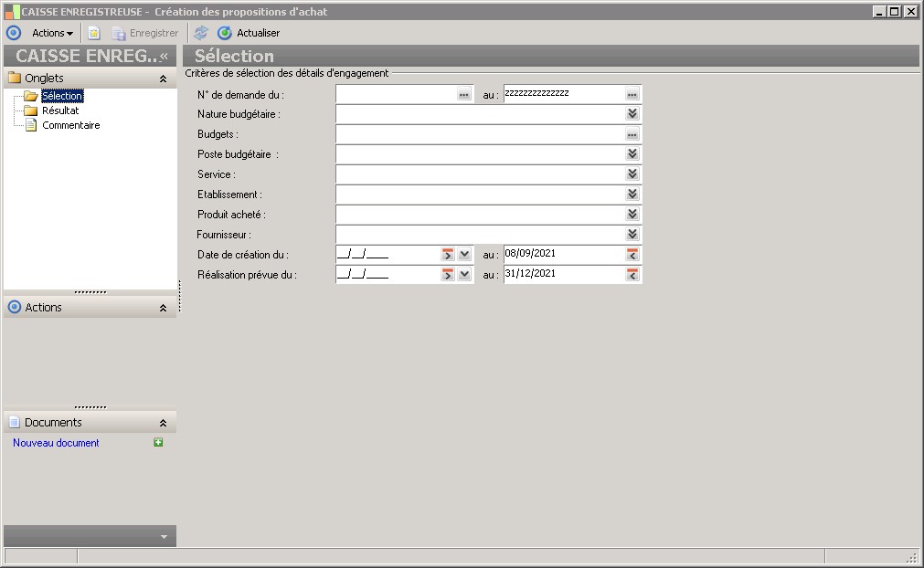The image size is (924, 568).
Task: Open lookup for N° de demande au
Action: pos(632,94)
